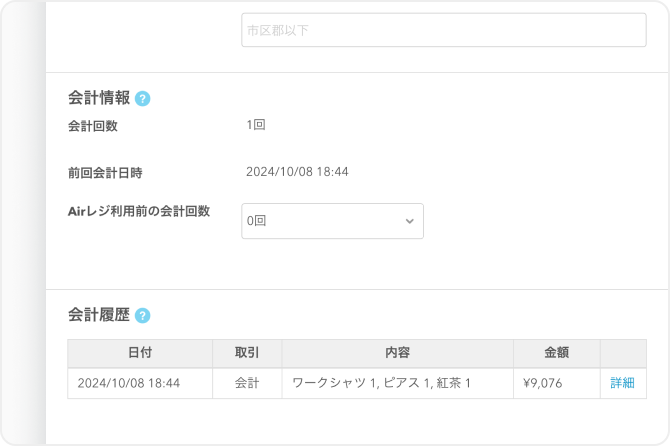Click the 取引 column header
The image size is (670, 446).
tap(247, 353)
